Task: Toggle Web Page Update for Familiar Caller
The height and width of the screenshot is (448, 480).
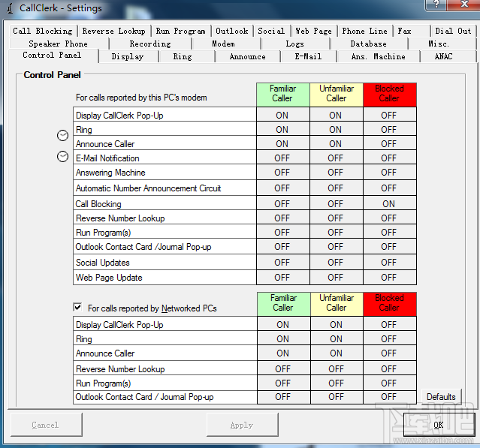Action: (282, 278)
